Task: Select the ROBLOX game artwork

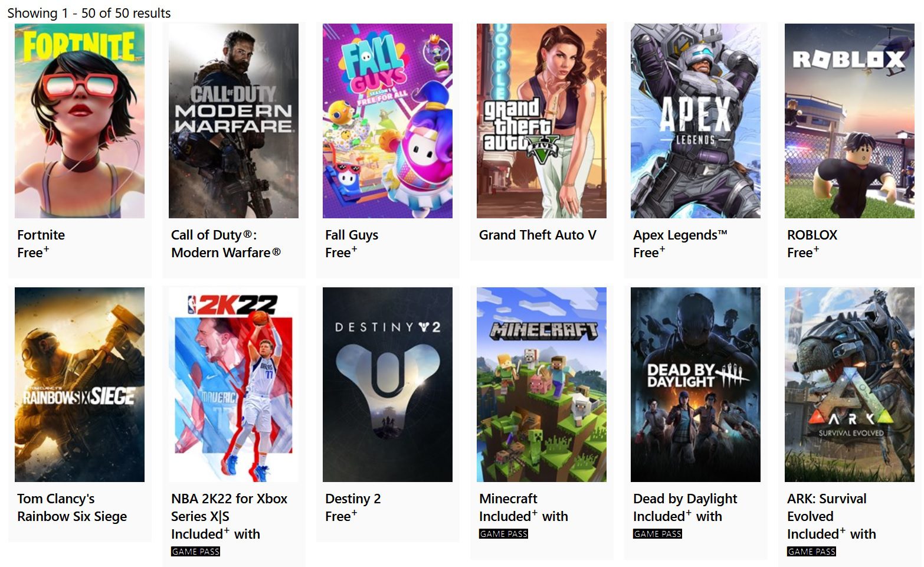Action: 850,121
